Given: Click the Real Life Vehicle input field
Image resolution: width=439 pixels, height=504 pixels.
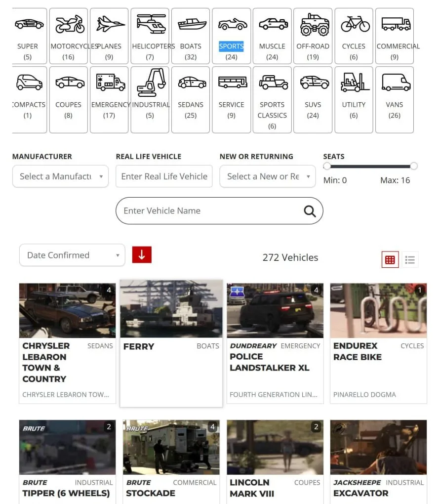Looking at the screenshot, I should click(164, 176).
